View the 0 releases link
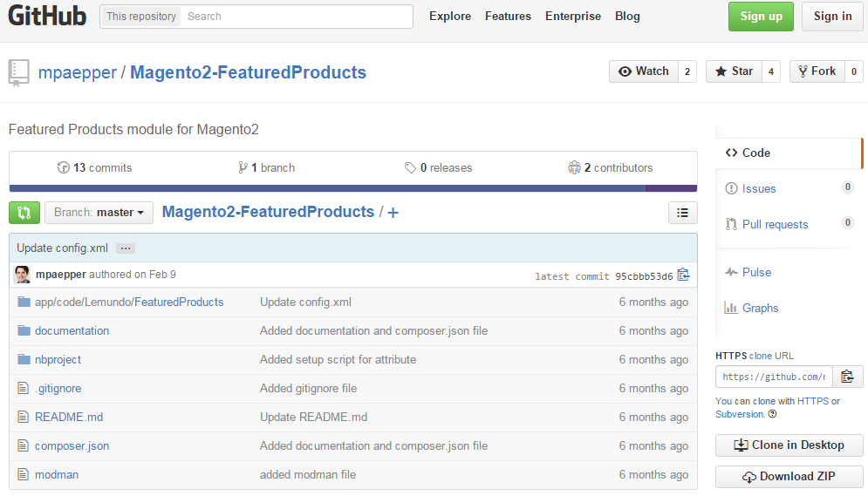The width and height of the screenshot is (868, 496). (439, 167)
